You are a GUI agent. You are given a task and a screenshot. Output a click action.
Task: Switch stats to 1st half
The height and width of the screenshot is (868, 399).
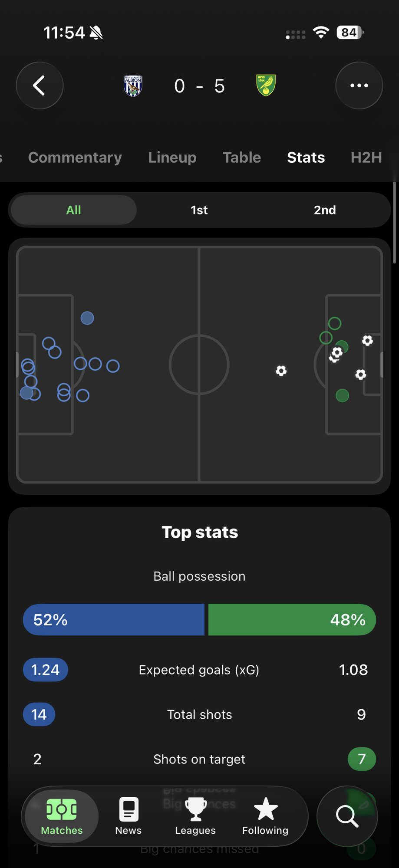tap(199, 210)
